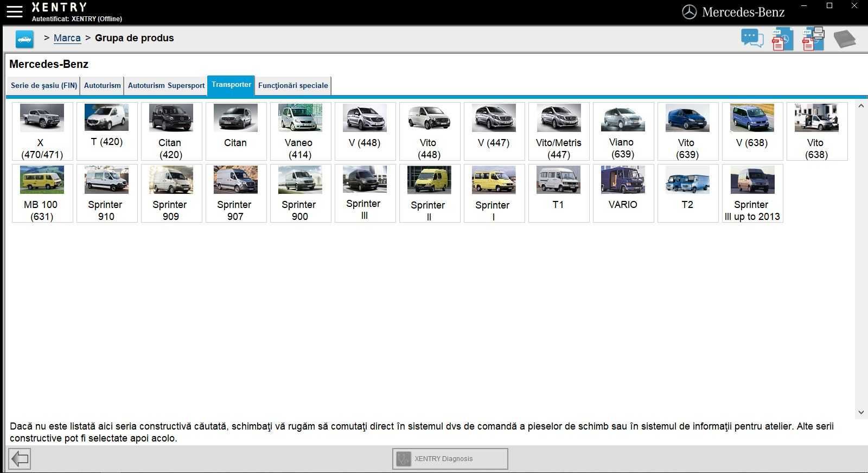This screenshot has height=473, width=868.
Task: Select the X (470/471) pickup model
Action: pyautogui.click(x=42, y=131)
